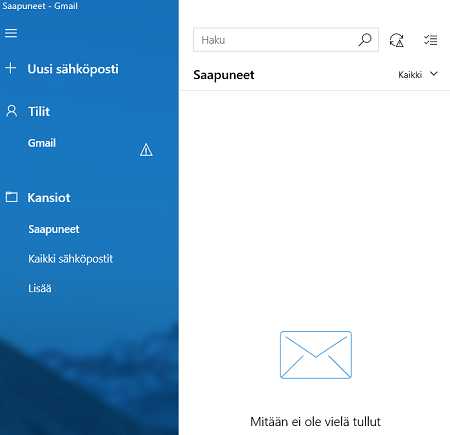Open the Kaikki sähköpostit folder
450x435 pixels.
coord(70,259)
